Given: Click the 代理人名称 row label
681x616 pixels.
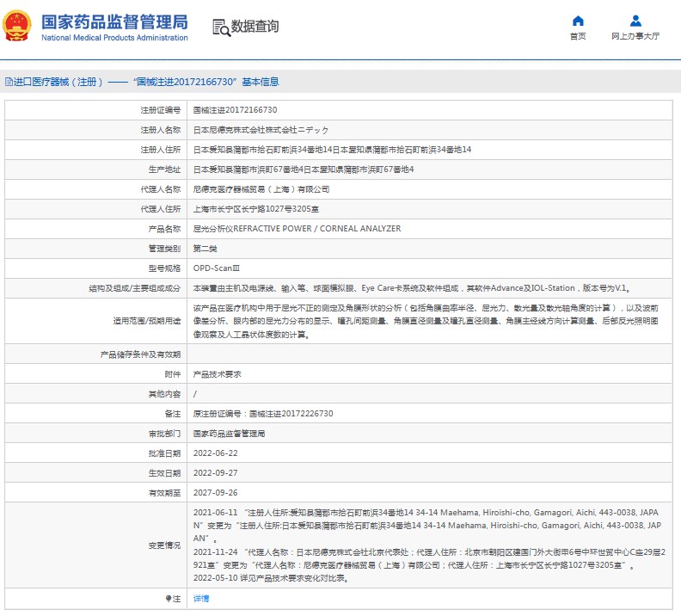Looking at the screenshot, I should 160,189.
